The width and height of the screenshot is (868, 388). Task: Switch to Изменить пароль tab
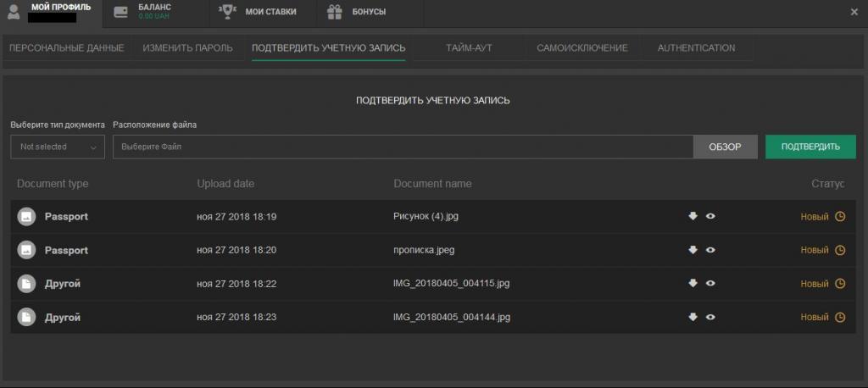(187, 47)
